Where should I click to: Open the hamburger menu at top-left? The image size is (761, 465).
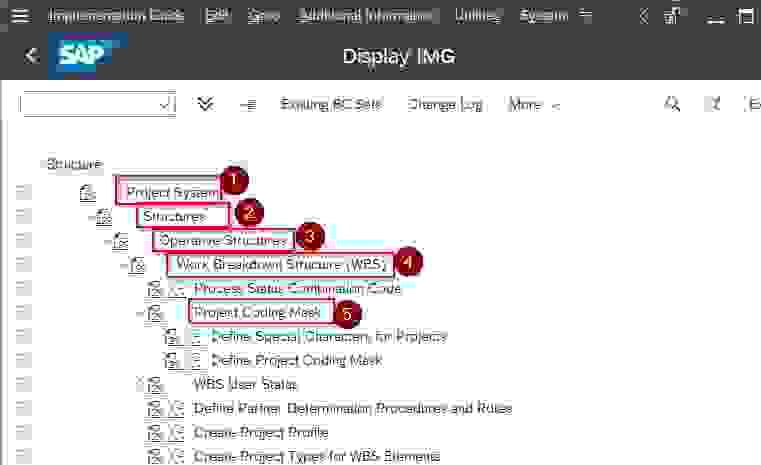click(x=20, y=16)
